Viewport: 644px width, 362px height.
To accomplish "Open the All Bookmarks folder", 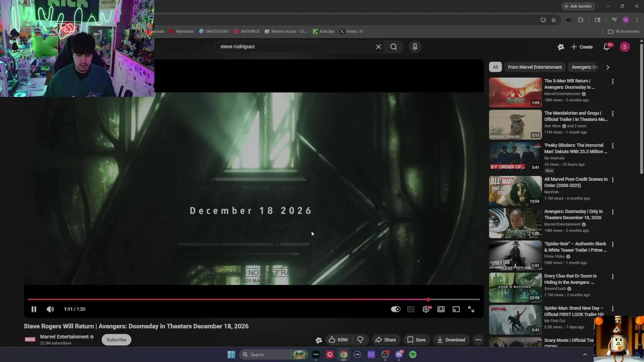I will click(x=623, y=31).
